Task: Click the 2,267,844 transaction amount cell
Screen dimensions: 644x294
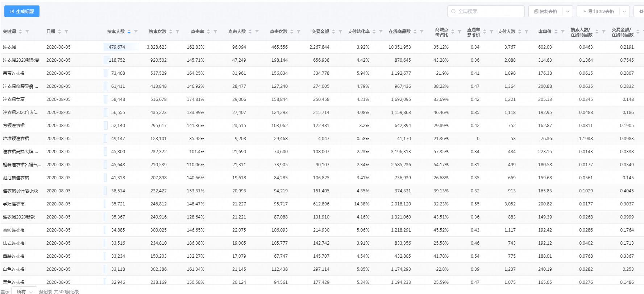Action: pos(319,47)
